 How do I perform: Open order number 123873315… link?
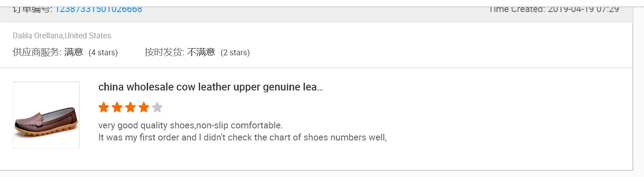tap(99, 9)
